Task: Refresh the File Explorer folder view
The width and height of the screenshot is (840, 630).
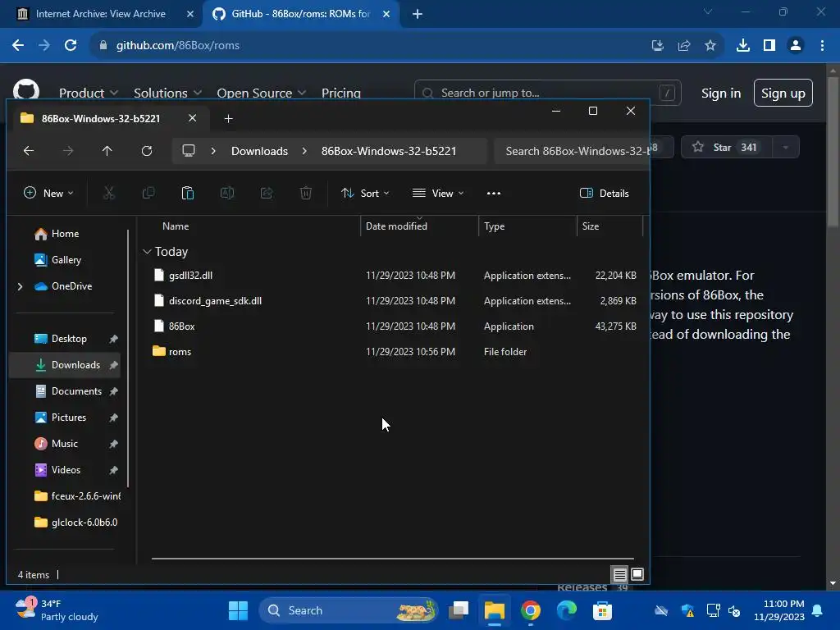Action: 147,151
